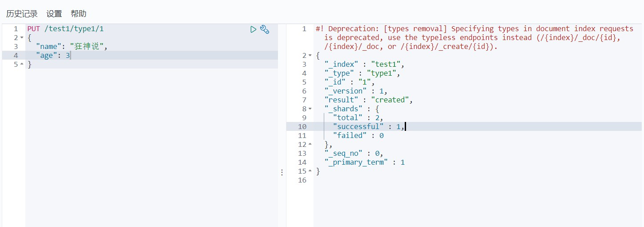Click the 帮助 help button
The height and width of the screenshot is (227, 644).
click(78, 14)
